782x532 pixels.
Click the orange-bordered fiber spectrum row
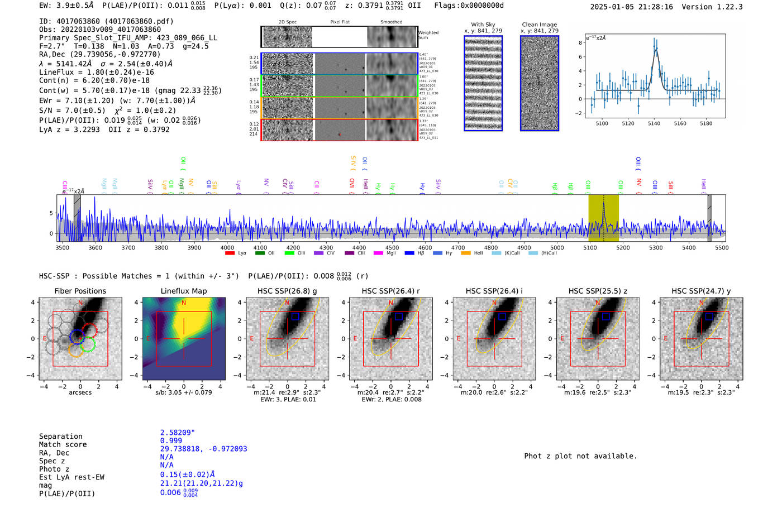[x=339, y=108]
